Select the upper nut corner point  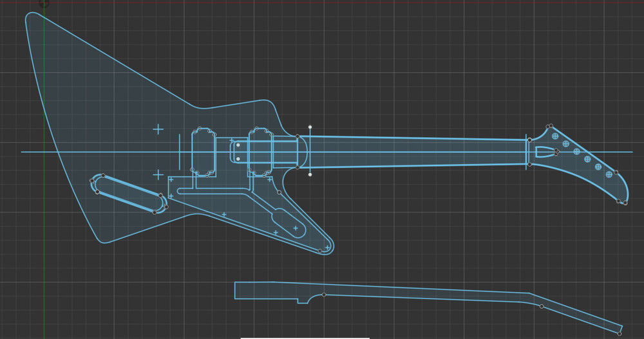point(529,140)
